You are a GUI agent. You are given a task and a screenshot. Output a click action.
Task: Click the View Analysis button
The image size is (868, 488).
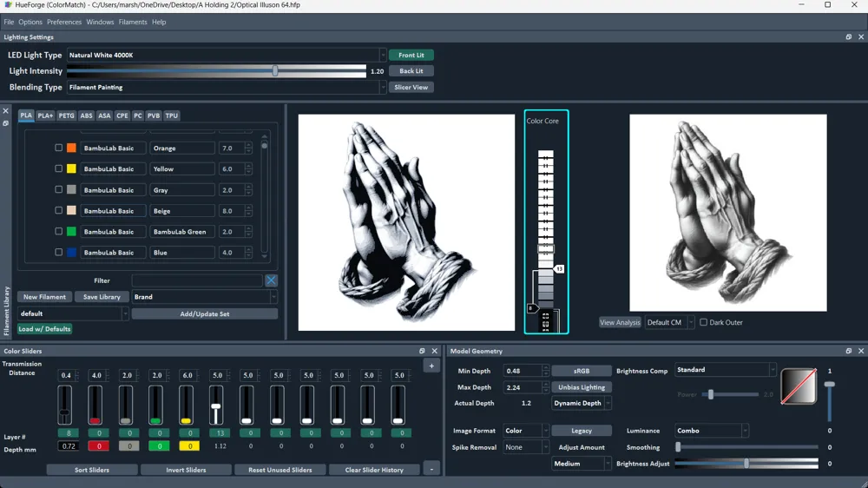(620, 322)
